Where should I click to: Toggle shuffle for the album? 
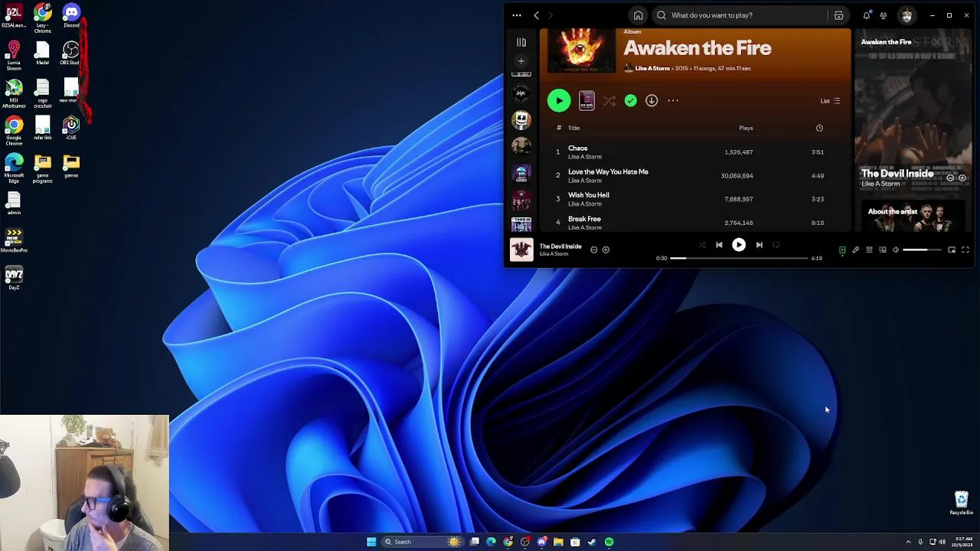[609, 100]
